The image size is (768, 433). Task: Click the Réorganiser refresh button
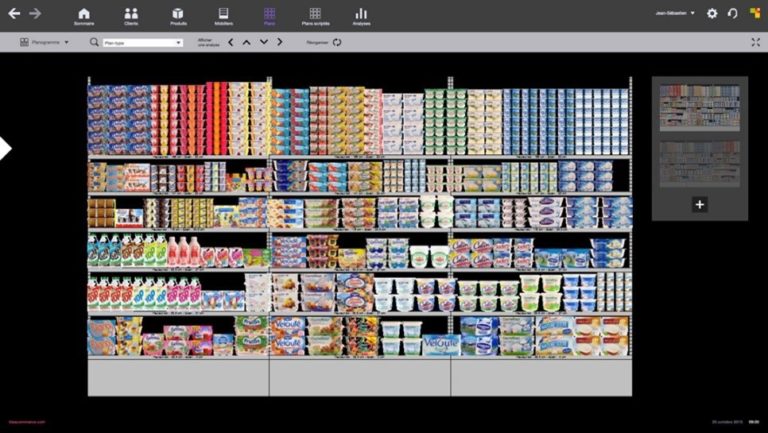(337, 43)
